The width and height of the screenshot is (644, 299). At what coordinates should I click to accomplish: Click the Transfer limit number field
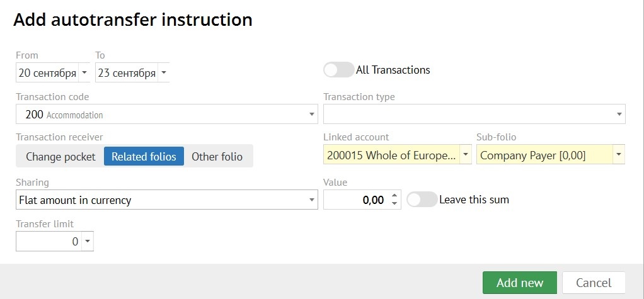coord(49,242)
